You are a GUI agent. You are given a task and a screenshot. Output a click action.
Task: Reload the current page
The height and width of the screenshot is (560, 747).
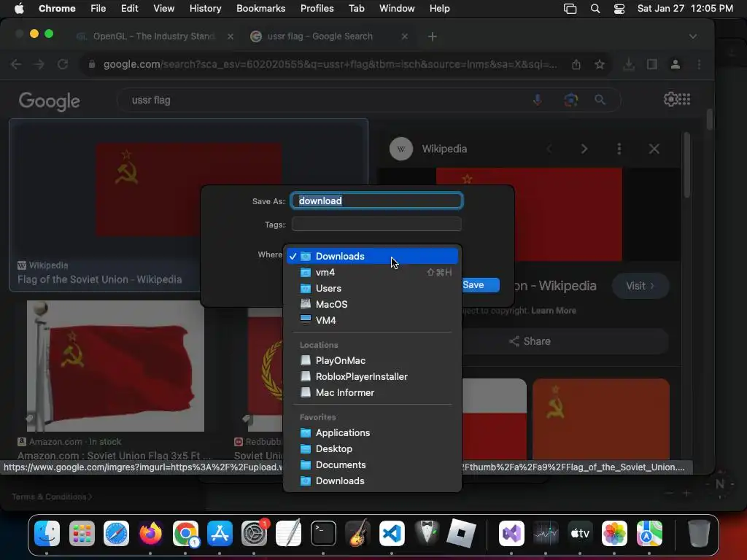[63, 64]
